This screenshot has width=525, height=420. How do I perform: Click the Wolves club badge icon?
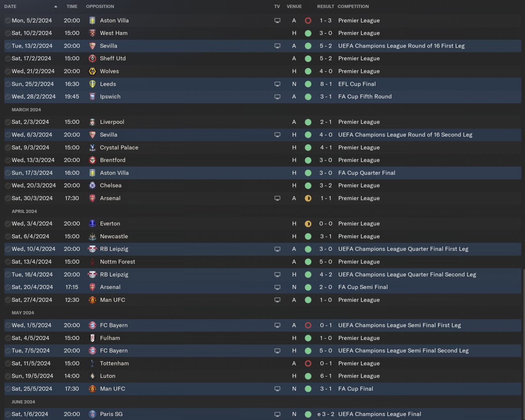coord(92,71)
